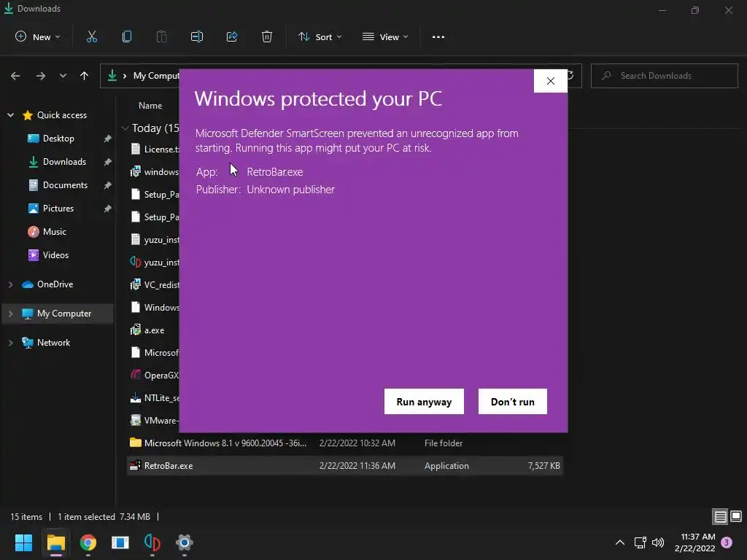The image size is (747, 560).
Task: Click the Search Downloads field
Action: coord(665,76)
